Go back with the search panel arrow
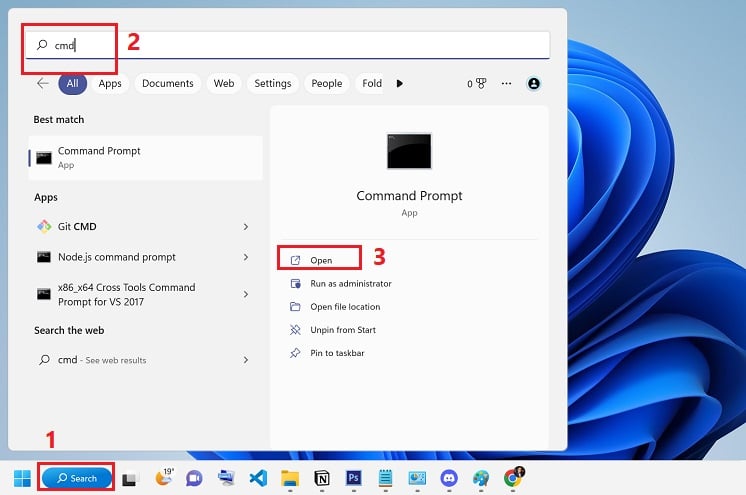Screen dimensions: 746x495 click(x=42, y=84)
